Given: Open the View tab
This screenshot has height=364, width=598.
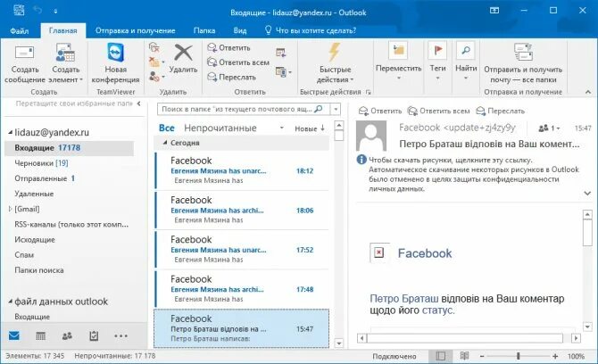Looking at the screenshot, I should pyautogui.click(x=240, y=30).
